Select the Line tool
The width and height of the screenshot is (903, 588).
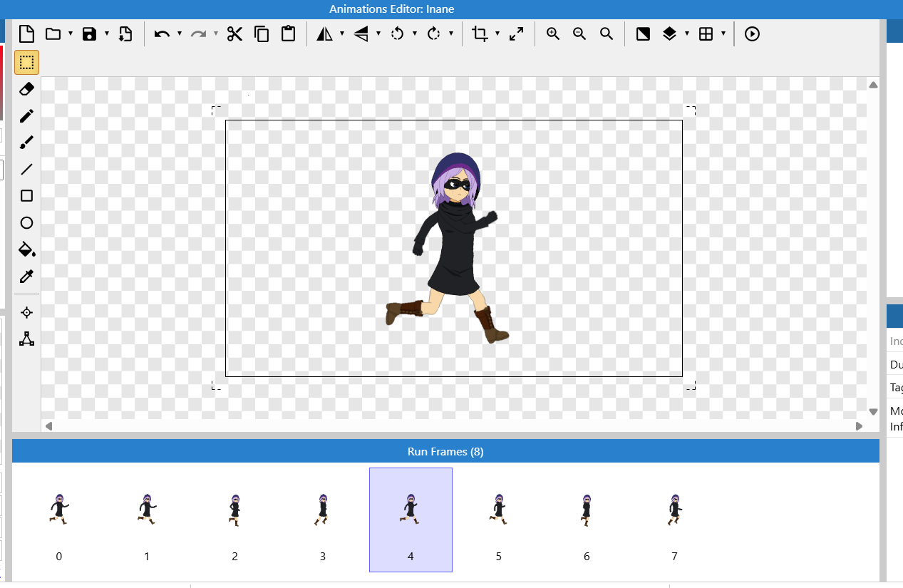(x=26, y=169)
